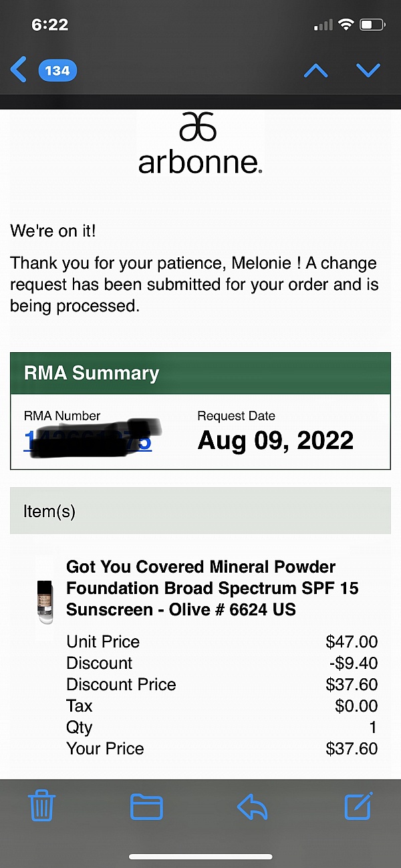This screenshot has height=868, width=401.
Task: Jump to next message with down arrow
Action: tap(368, 70)
